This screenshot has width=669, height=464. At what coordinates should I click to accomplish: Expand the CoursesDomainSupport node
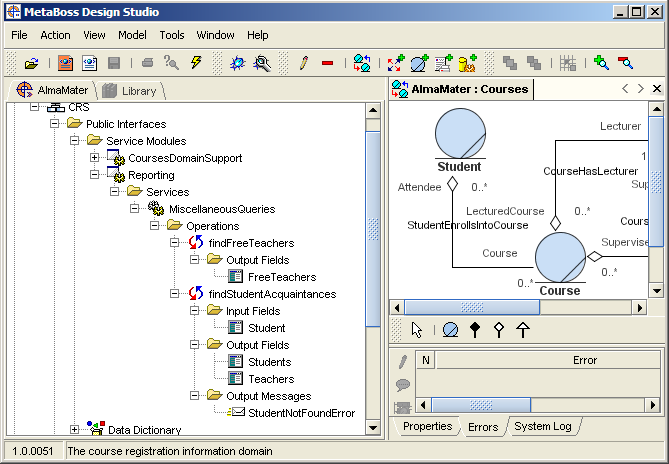(94, 157)
